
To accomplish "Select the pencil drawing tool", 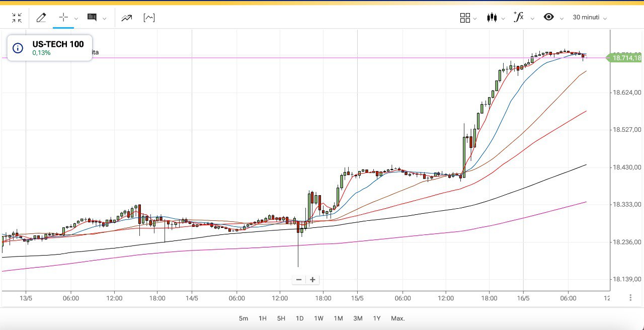I will coord(41,18).
